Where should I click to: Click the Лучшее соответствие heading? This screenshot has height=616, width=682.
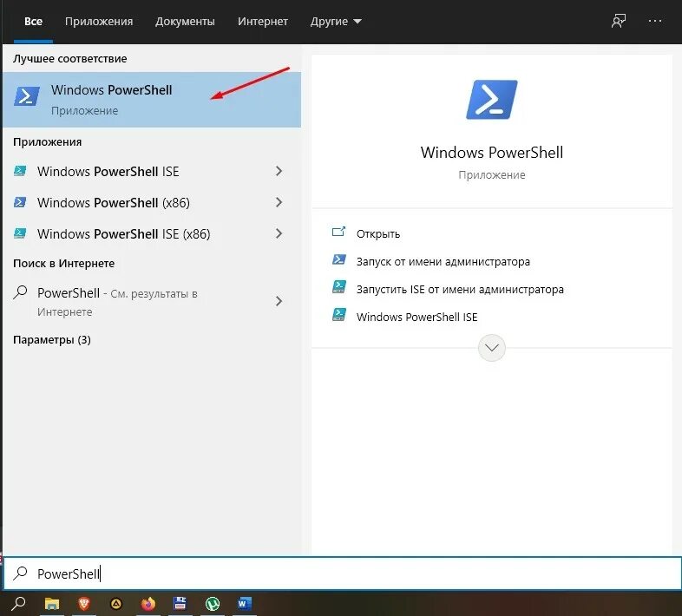[x=69, y=59]
